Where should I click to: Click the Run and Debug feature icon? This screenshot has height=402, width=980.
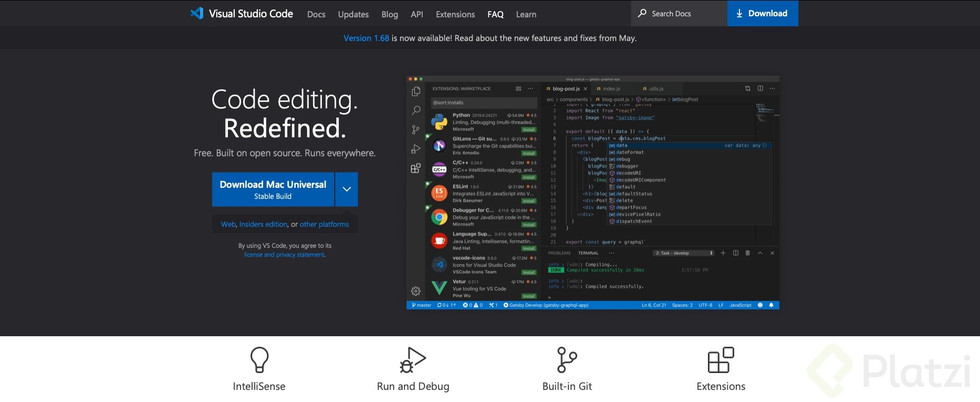[413, 360]
